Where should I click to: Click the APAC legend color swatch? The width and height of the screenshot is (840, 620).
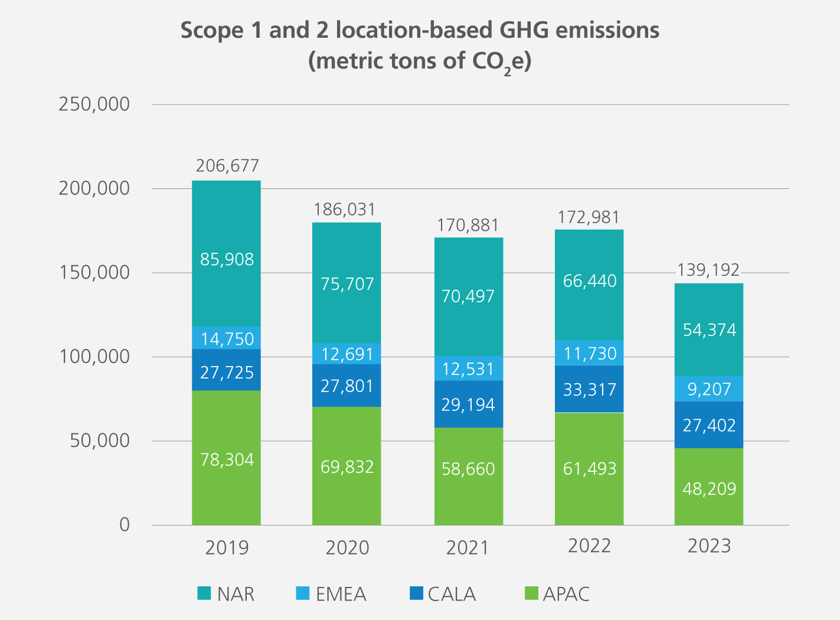pos(531,593)
